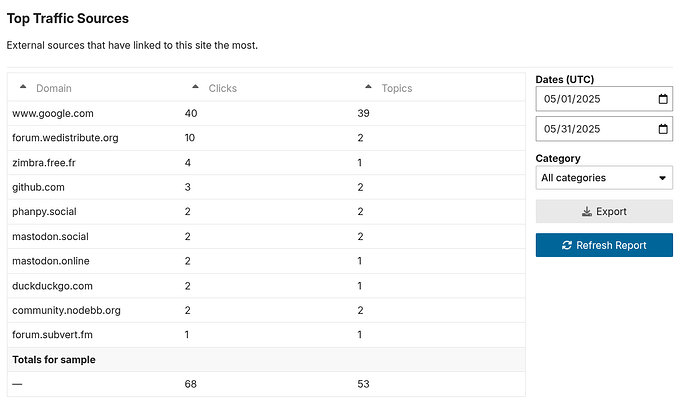Open calendar picker for end date 05/31/2025
The height and width of the screenshot is (406, 690).
[663, 129]
